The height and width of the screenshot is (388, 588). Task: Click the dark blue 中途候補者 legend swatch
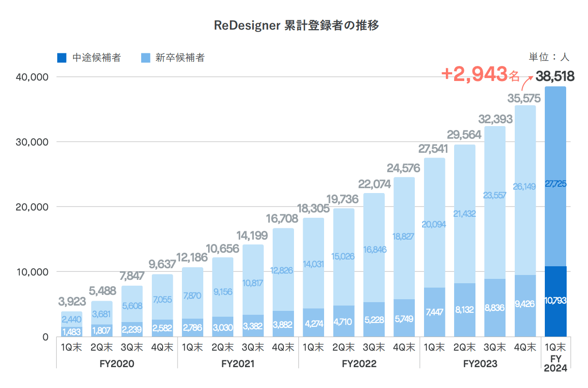[62, 58]
